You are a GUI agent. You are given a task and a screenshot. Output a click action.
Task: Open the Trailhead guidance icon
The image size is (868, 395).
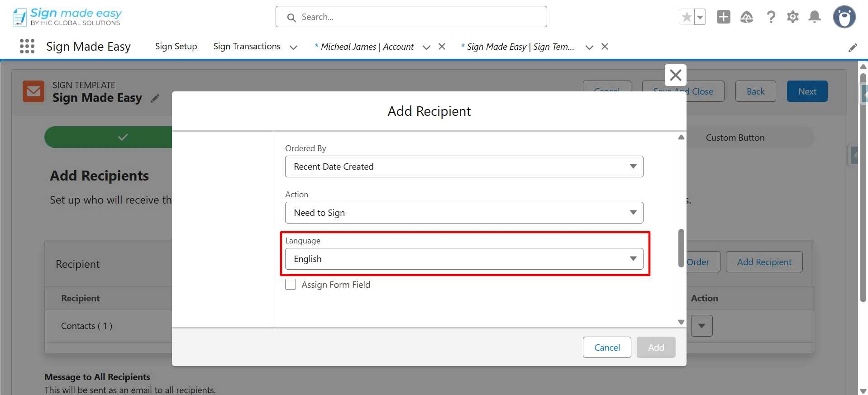747,17
